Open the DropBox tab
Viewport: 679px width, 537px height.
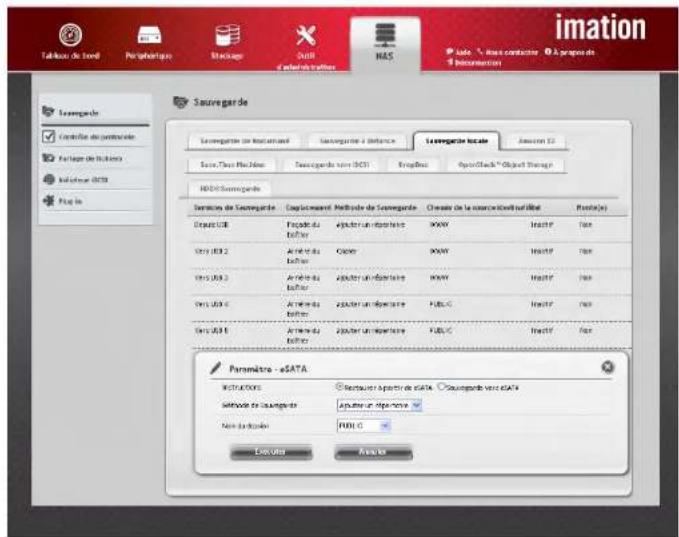pyautogui.click(x=414, y=165)
